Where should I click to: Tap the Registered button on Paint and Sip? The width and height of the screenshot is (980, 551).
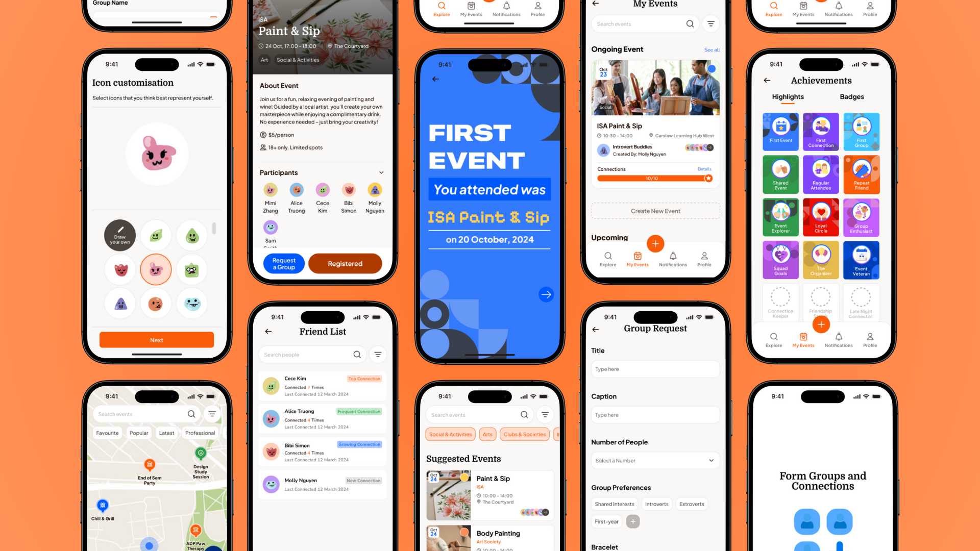[x=345, y=263]
